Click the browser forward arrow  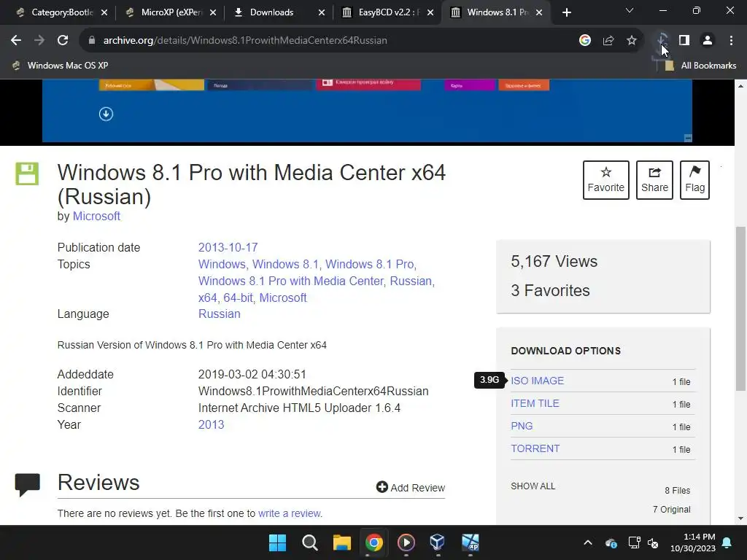pos(39,41)
